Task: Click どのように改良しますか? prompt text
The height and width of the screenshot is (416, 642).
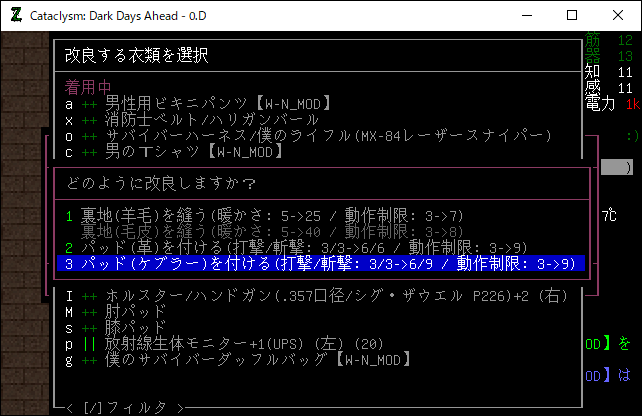Action: pos(160,184)
